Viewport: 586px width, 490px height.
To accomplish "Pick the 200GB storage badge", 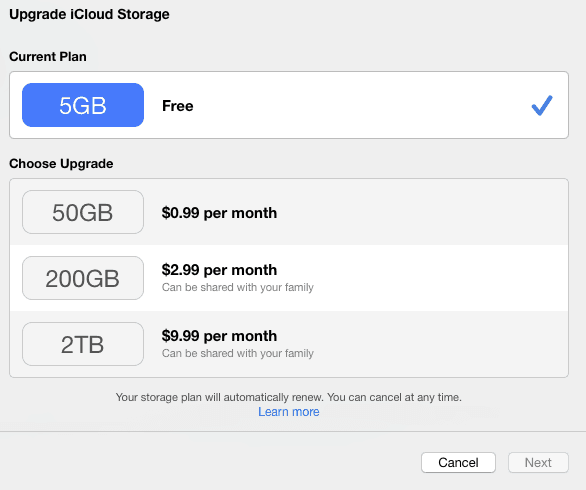I will point(83,278).
